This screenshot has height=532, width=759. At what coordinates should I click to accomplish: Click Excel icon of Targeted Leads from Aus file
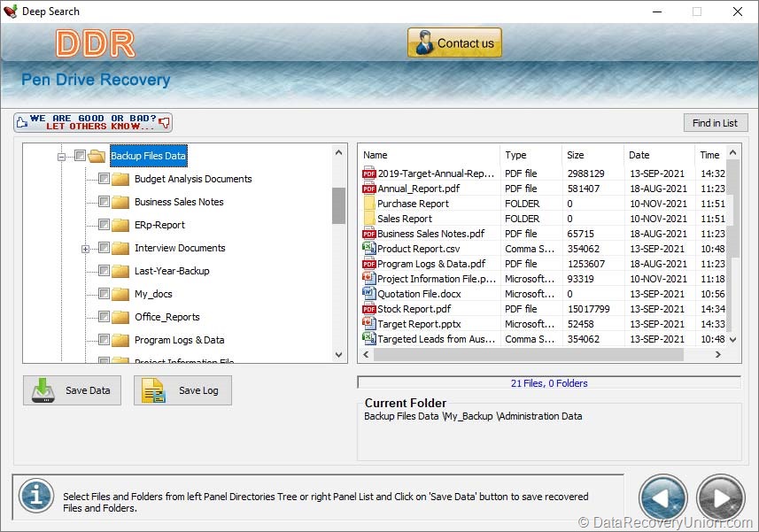[x=369, y=338]
